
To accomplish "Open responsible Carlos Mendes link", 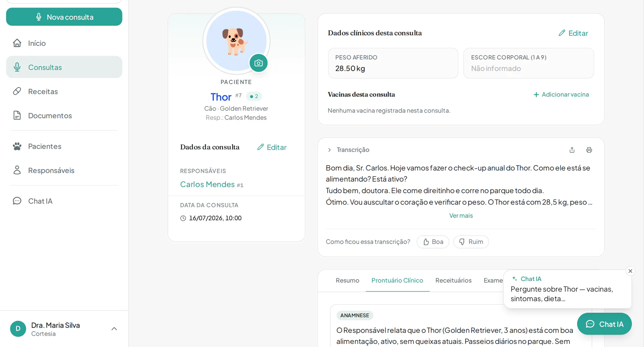I will (x=207, y=184).
